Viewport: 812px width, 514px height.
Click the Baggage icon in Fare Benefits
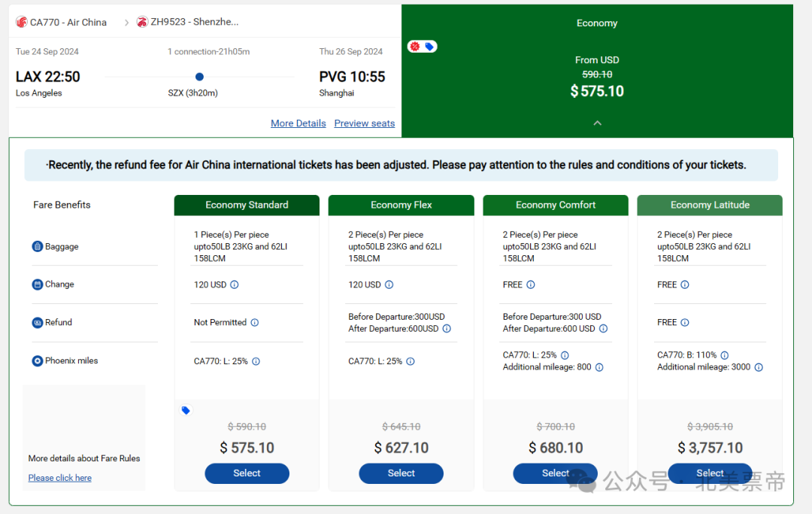[x=38, y=247]
